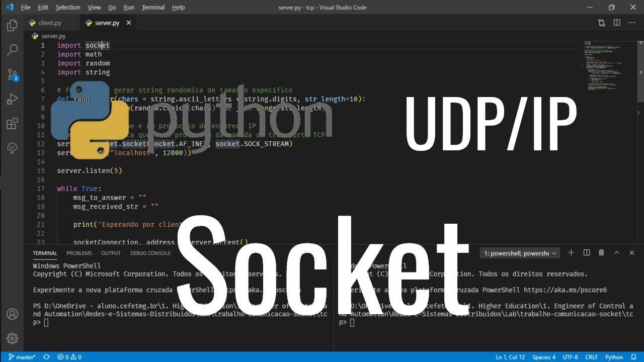Viewport: 644px width, 362px height.
Task: Maximize the terminal panel size
Action: (617, 253)
